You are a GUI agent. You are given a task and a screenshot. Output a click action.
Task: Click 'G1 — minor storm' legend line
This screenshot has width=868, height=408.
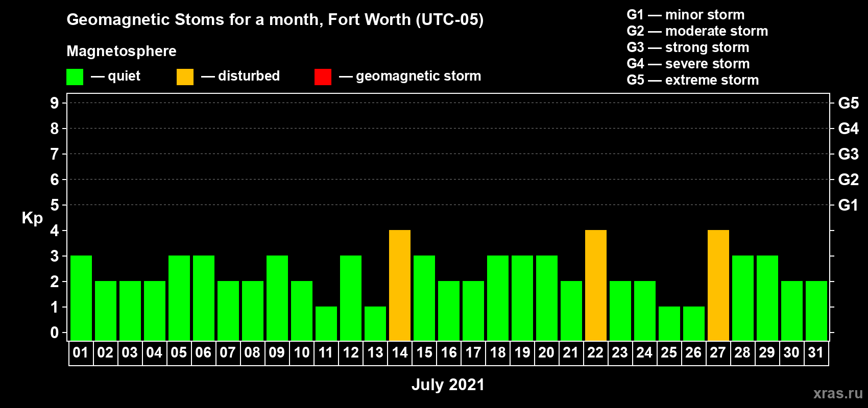tap(685, 15)
